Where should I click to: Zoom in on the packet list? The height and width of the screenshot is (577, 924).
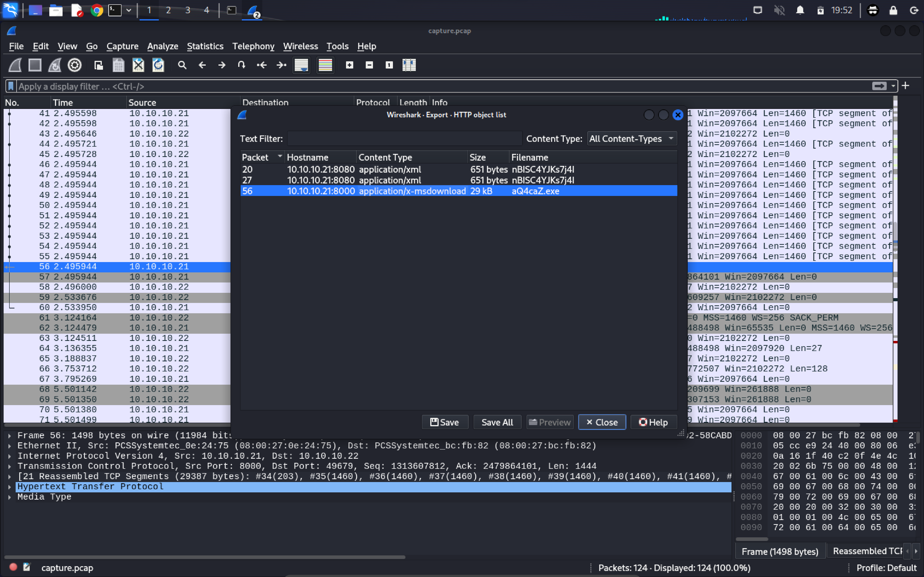coord(349,65)
